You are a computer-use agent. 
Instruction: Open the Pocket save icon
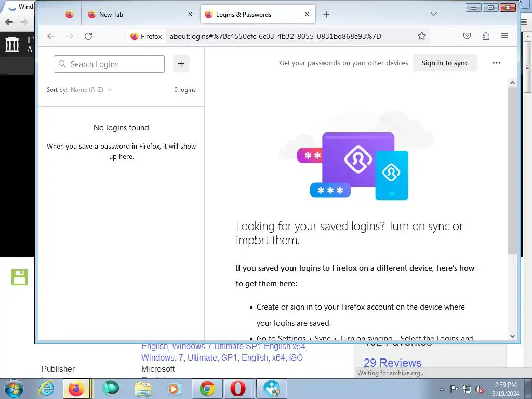[x=467, y=36]
